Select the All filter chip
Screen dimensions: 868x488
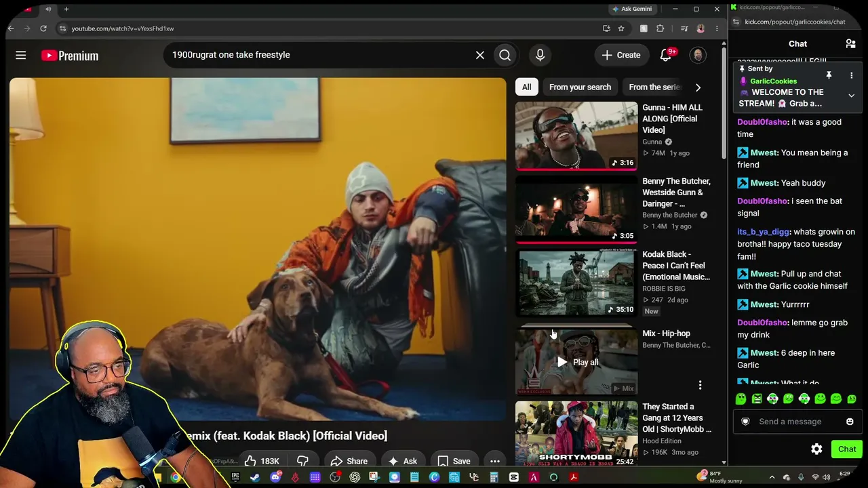[527, 87]
